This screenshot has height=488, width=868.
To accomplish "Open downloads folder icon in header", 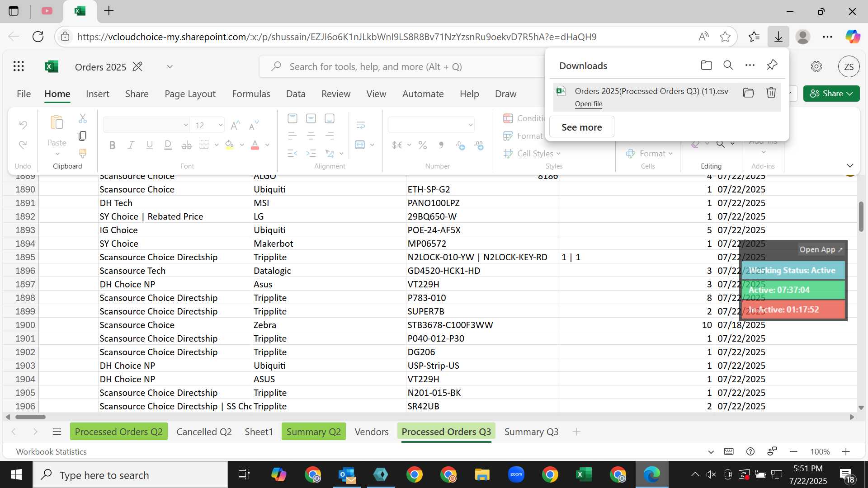I will point(707,65).
